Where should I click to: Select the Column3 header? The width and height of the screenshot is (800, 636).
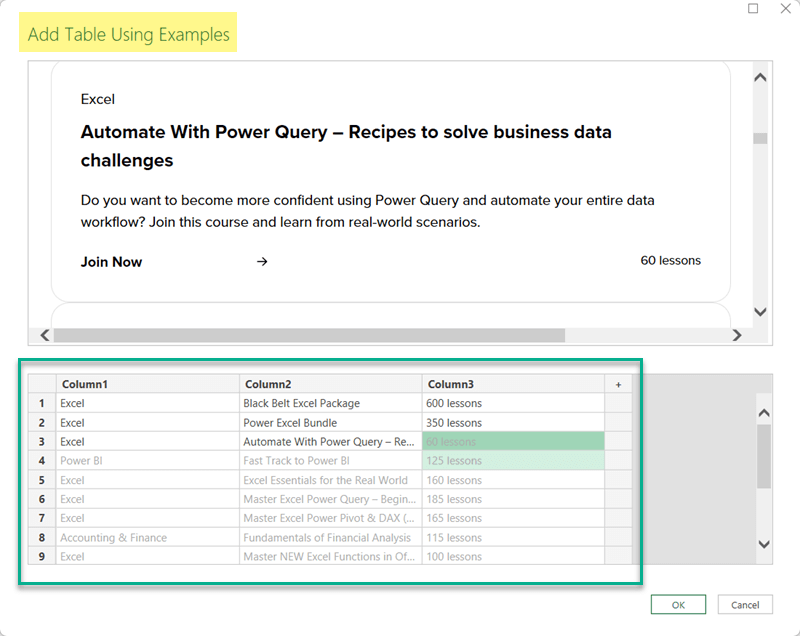tap(513, 384)
